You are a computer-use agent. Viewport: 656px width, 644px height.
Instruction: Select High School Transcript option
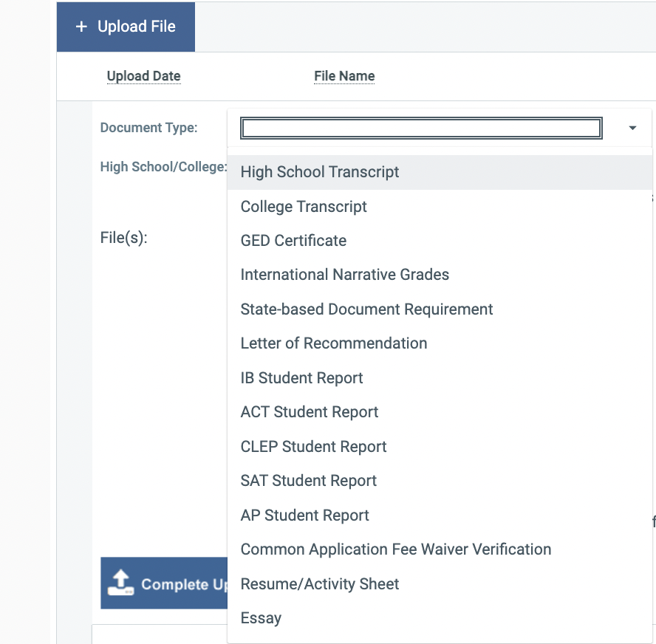click(x=320, y=172)
